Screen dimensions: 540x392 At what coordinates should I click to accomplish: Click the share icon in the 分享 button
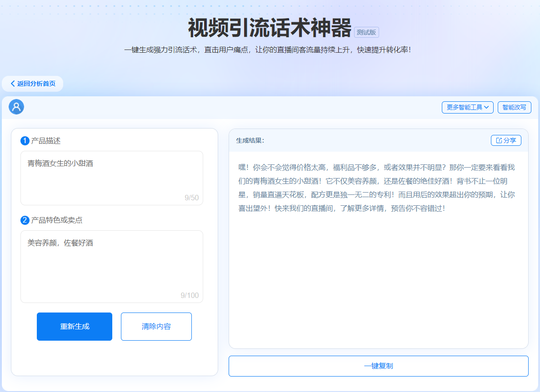tap(499, 140)
